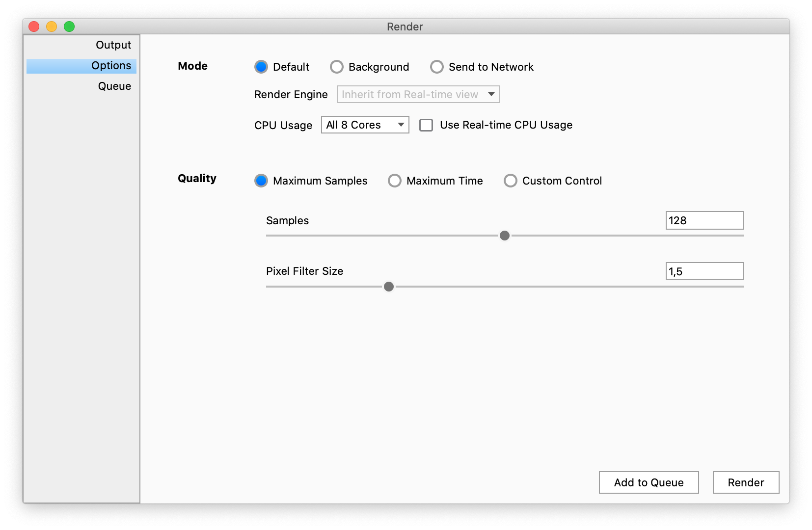Close the Render window

(34, 26)
